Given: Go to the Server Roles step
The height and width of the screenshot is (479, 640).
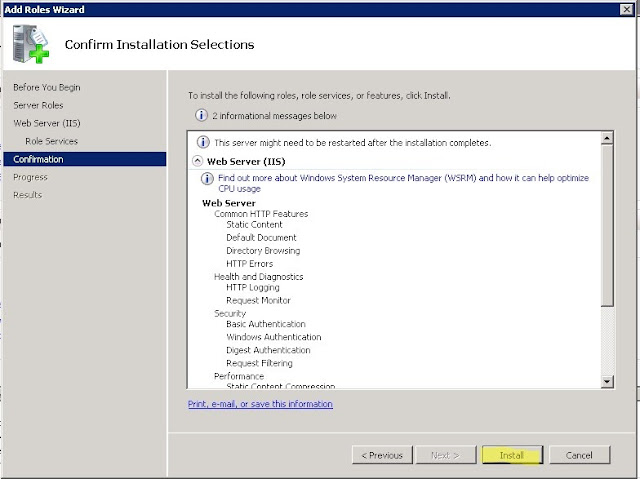Looking at the screenshot, I should pos(38,105).
